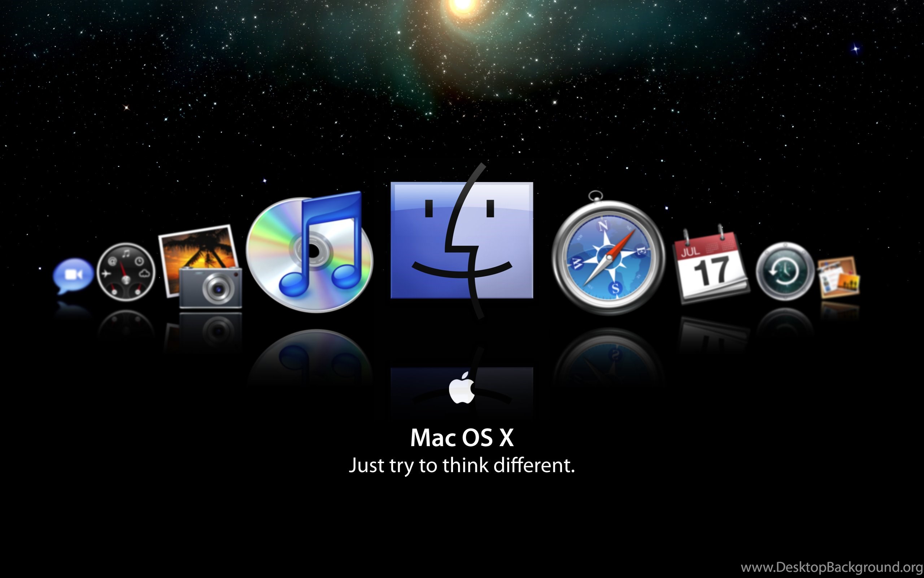Launch the iTunes music note icon
924x578 pixels.
click(x=310, y=252)
